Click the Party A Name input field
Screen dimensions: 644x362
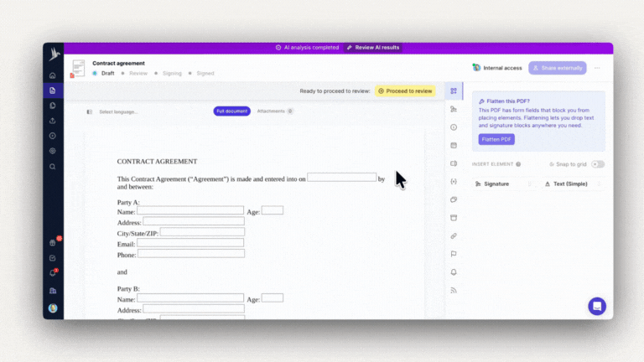[x=190, y=210]
